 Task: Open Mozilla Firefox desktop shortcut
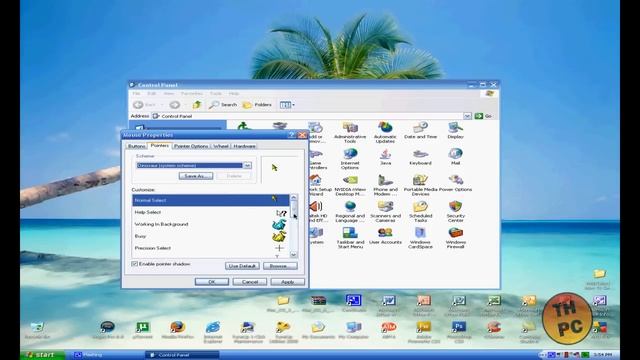[x=177, y=330]
